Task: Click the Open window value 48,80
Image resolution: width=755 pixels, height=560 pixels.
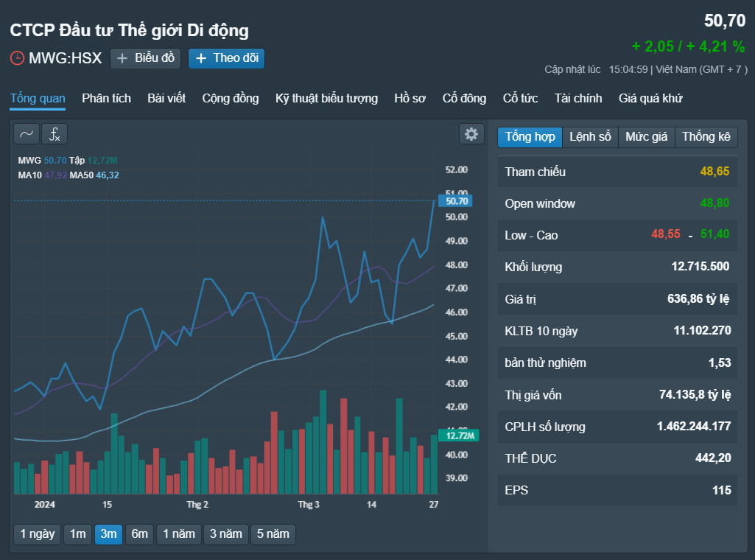Action: 714,203
